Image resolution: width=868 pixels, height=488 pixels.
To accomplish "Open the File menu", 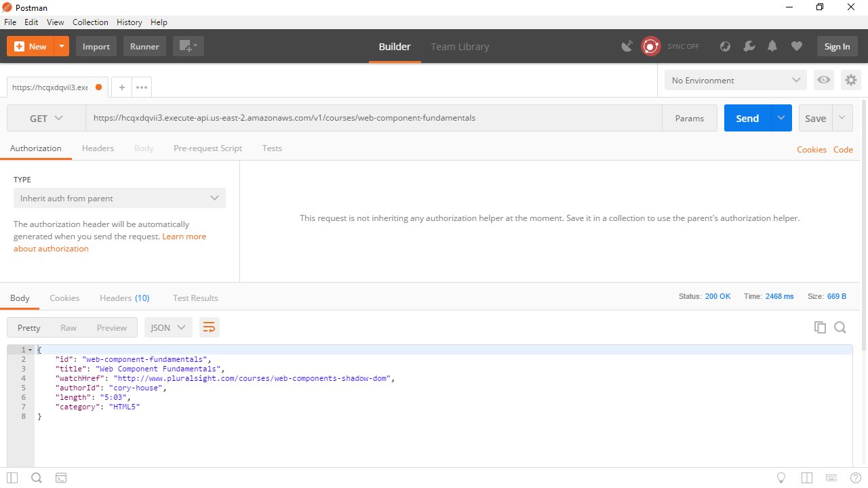I will pyautogui.click(x=10, y=22).
